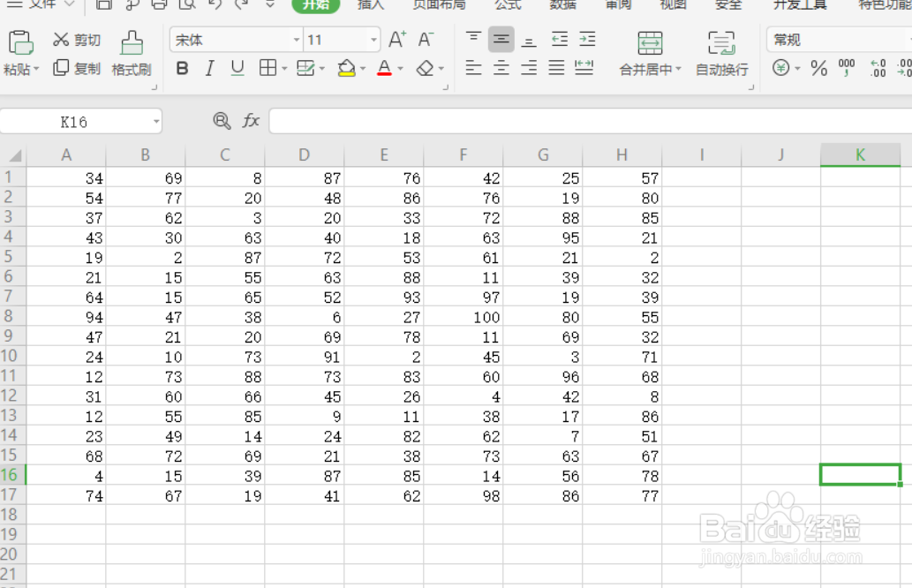Click the distributed alignment icon
912x588 pixels.
[x=584, y=68]
